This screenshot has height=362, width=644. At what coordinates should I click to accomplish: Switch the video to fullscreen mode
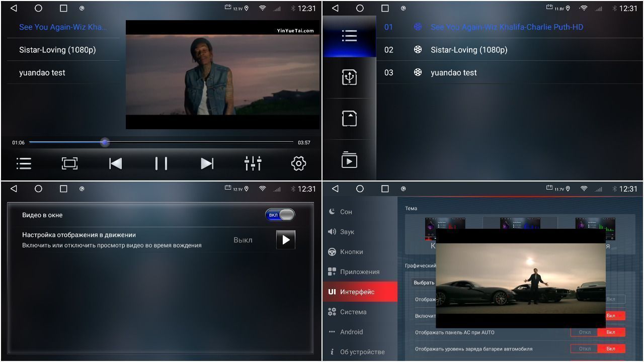(69, 163)
